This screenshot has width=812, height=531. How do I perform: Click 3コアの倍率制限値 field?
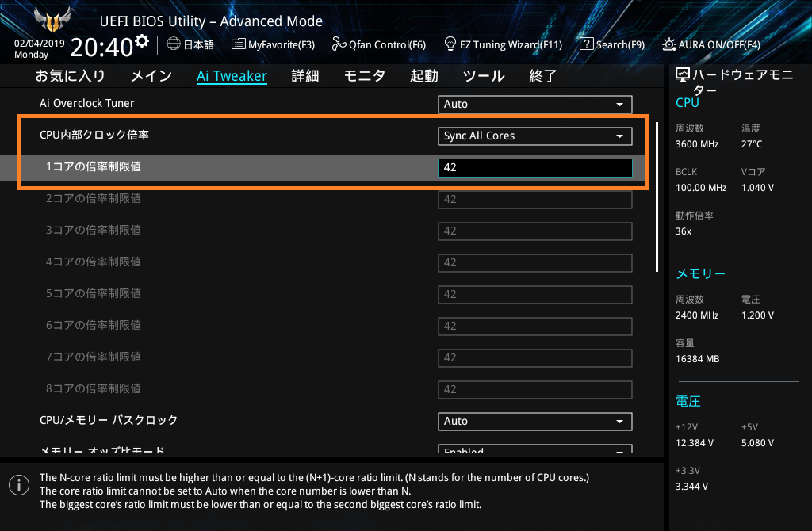pyautogui.click(x=535, y=231)
